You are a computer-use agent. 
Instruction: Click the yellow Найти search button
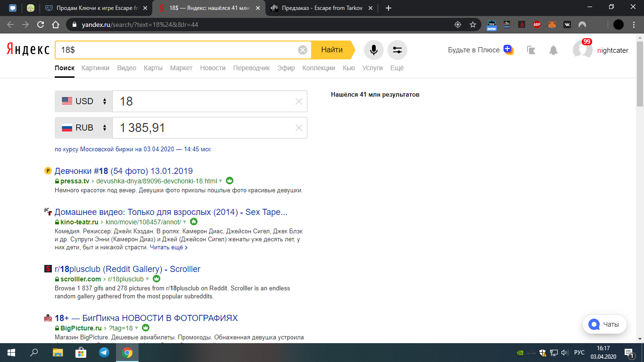333,50
